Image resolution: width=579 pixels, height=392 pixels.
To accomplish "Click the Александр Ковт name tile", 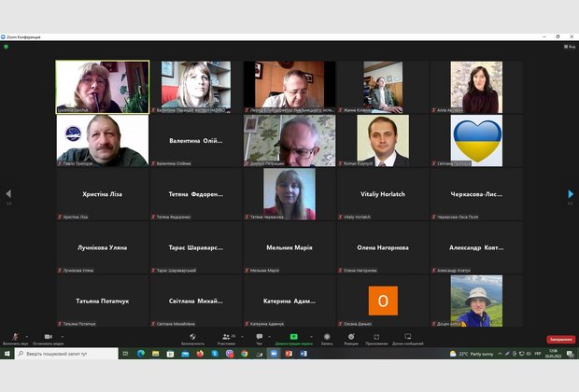I will pyautogui.click(x=476, y=247).
